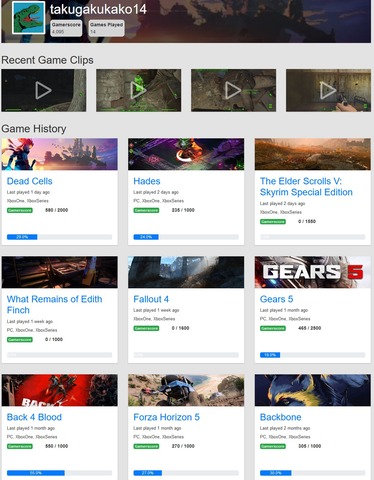Viewport: 374px width, 480px height.
Task: Click the Forza Horizon 5 progress bar
Action: [x=186, y=473]
